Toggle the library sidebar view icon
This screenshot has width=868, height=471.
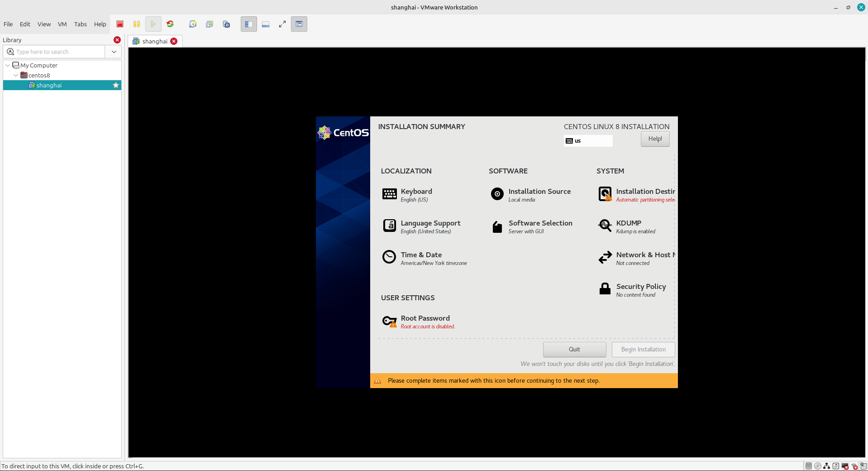click(249, 24)
